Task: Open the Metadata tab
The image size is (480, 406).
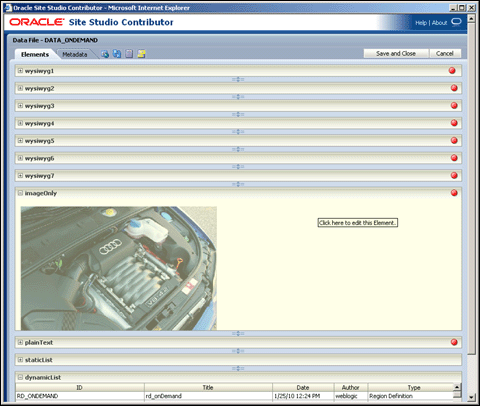Action: click(75, 54)
